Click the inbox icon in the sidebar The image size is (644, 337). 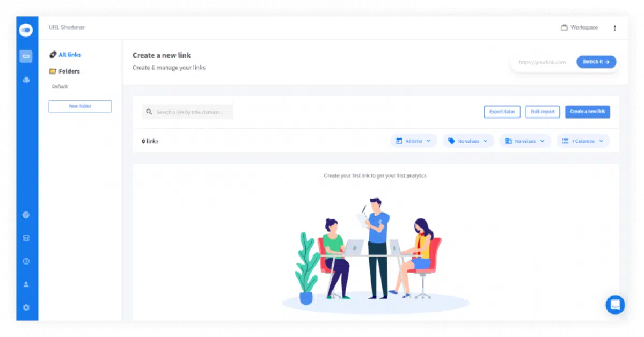[x=26, y=238]
